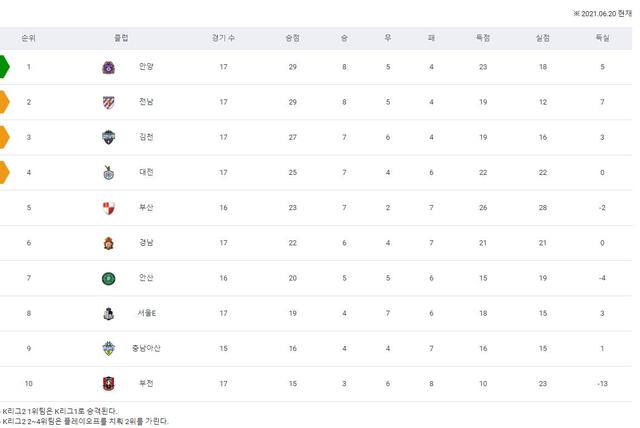Click the 순위 column header
640x428 pixels.
tap(29, 38)
